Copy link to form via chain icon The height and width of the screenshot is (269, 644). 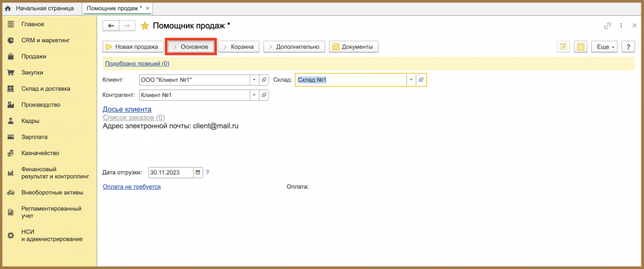pos(608,25)
